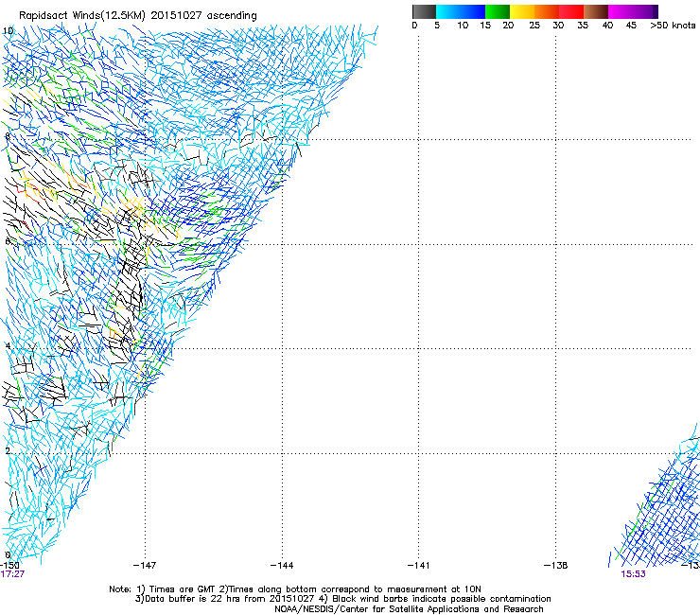Click the '25' legend tick label
This screenshot has height=615, width=700.
pos(534,26)
